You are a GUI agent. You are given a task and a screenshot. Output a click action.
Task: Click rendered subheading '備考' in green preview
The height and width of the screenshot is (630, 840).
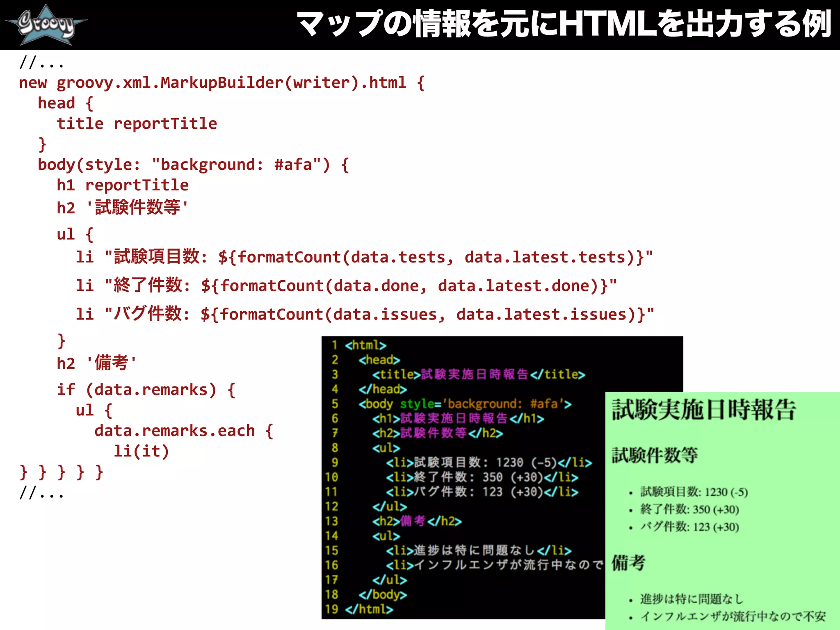pyautogui.click(x=628, y=563)
